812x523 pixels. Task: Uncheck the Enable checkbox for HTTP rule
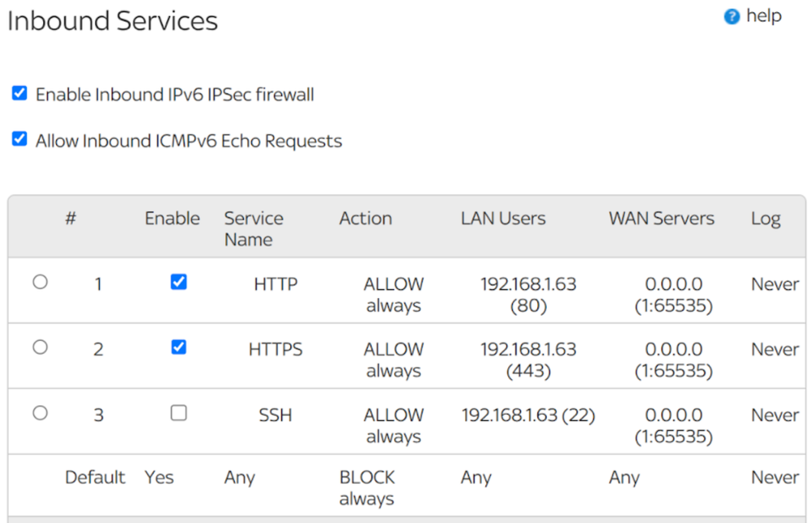tap(179, 282)
